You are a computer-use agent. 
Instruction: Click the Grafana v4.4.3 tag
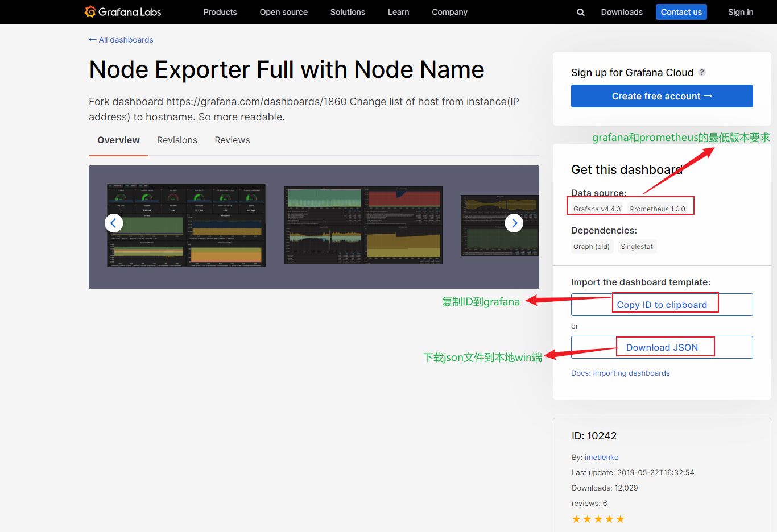pyautogui.click(x=597, y=209)
